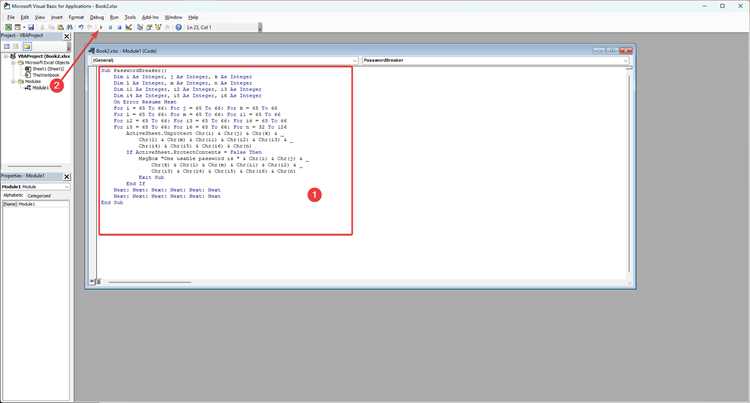This screenshot has height=403, width=750.
Task: Open Properties Window from the toolbar icon
Action: pyautogui.click(x=149, y=27)
